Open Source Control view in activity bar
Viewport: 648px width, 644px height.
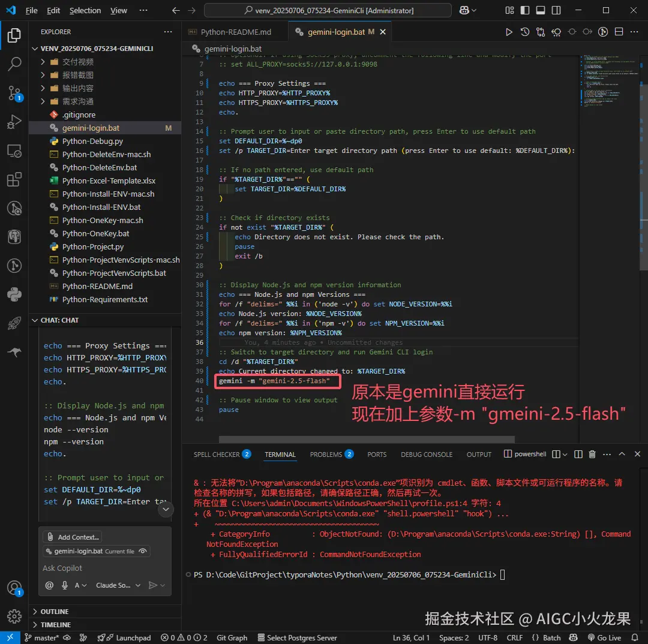click(x=14, y=93)
